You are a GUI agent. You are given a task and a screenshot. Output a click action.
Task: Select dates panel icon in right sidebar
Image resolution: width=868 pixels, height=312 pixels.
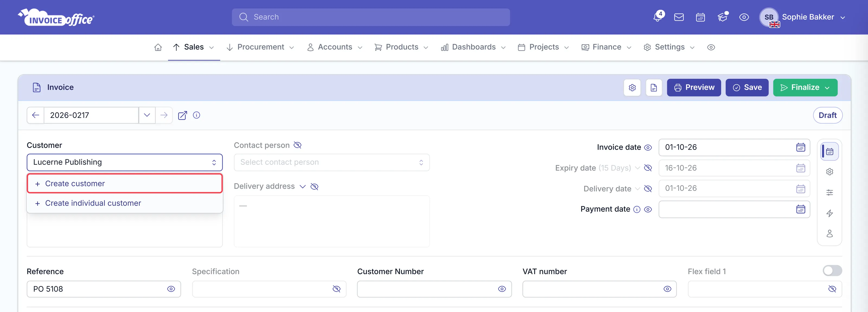coord(829,152)
